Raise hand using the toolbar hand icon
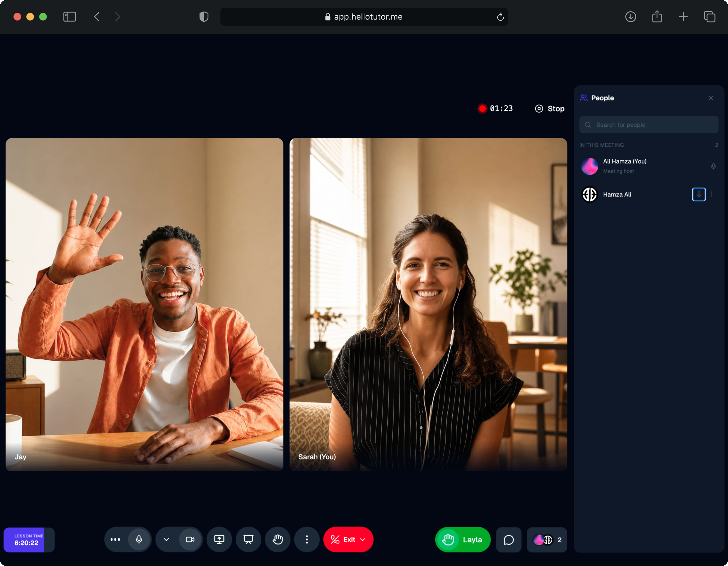The height and width of the screenshot is (566, 728). 278,539
